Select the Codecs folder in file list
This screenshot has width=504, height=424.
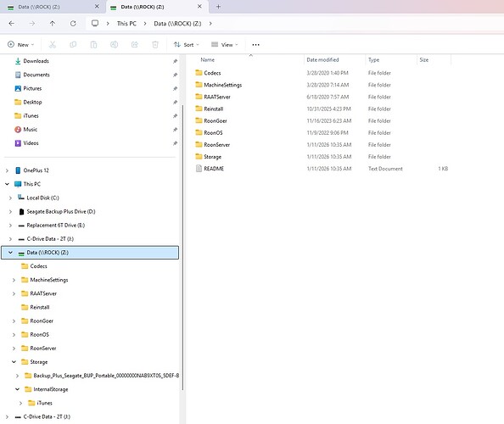212,73
